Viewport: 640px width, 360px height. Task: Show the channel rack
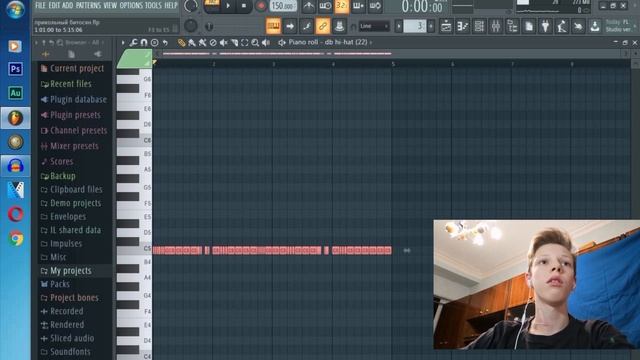479,26
